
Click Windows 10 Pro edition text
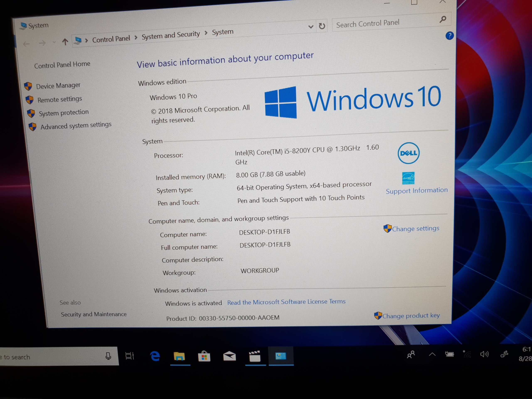click(x=173, y=97)
